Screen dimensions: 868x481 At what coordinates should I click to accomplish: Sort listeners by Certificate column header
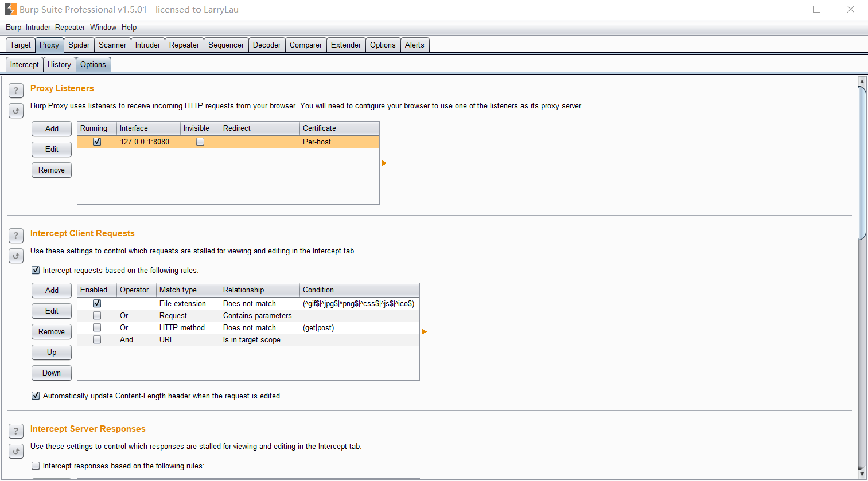pos(338,128)
